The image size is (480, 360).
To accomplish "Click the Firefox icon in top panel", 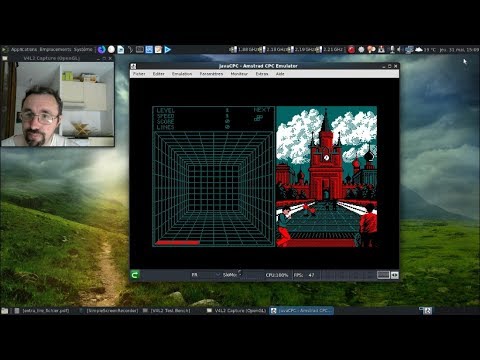I will pos(101,50).
